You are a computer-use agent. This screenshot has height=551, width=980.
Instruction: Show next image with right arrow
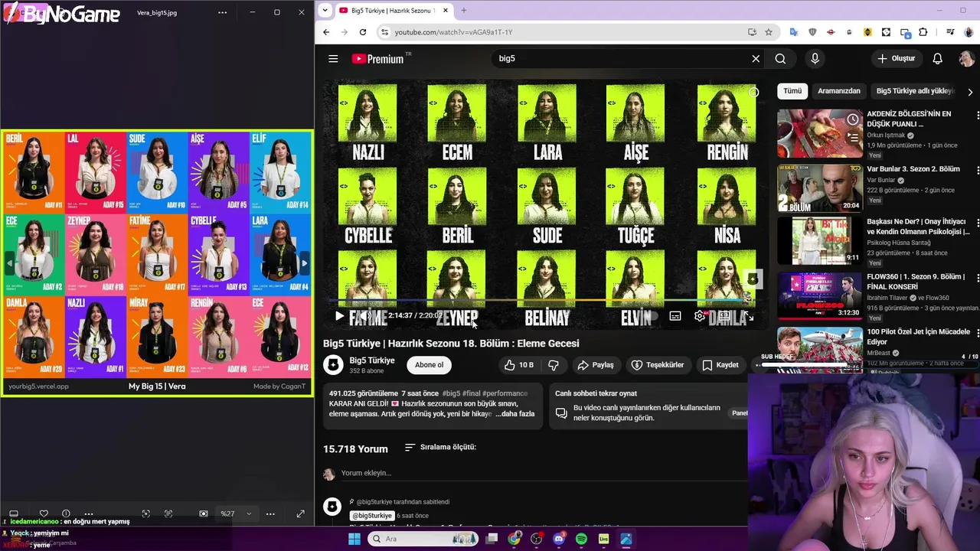[x=304, y=263]
